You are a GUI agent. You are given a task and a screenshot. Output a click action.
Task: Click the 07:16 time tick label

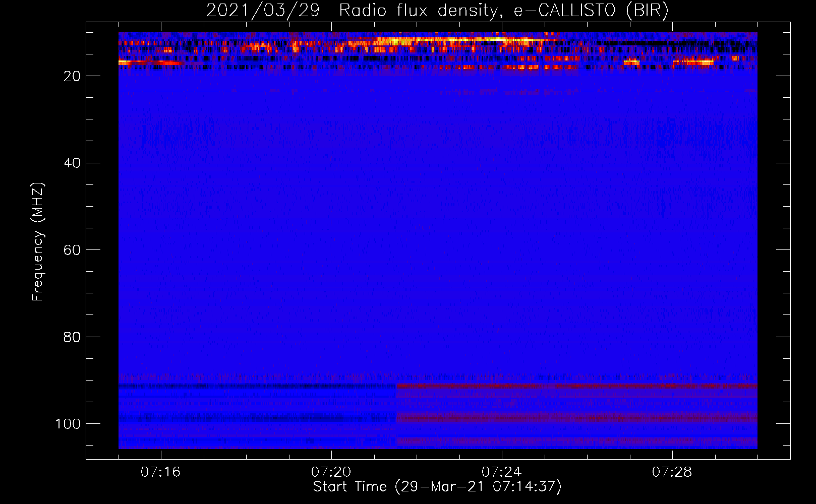(x=161, y=472)
